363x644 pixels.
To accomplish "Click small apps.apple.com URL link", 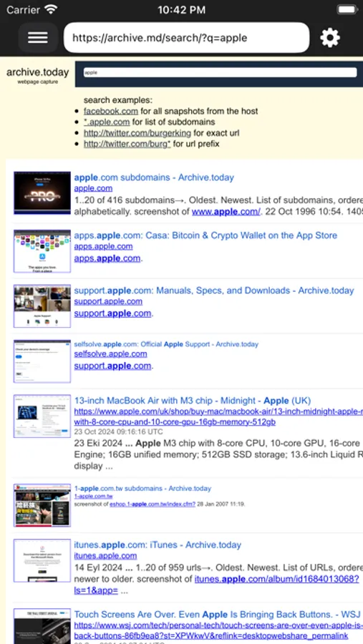I will 103,246.
